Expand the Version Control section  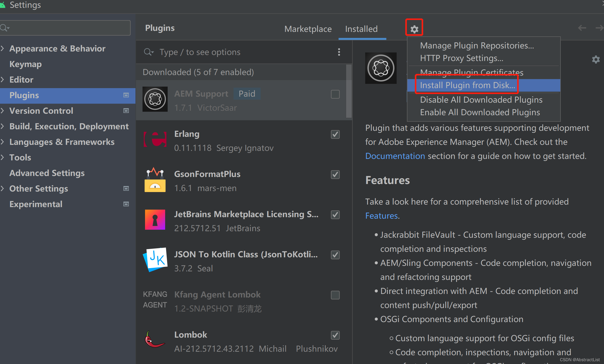3,111
